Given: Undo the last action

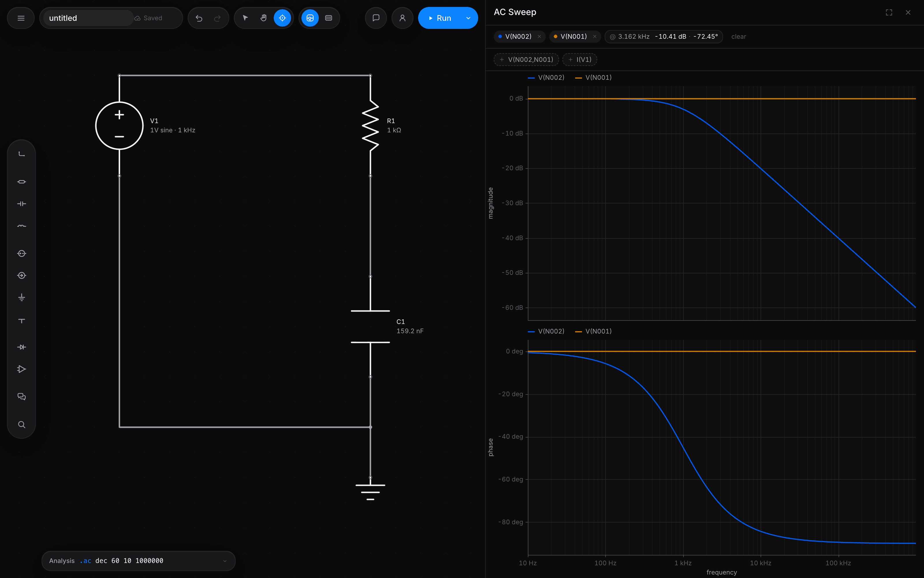Looking at the screenshot, I should coord(199,18).
